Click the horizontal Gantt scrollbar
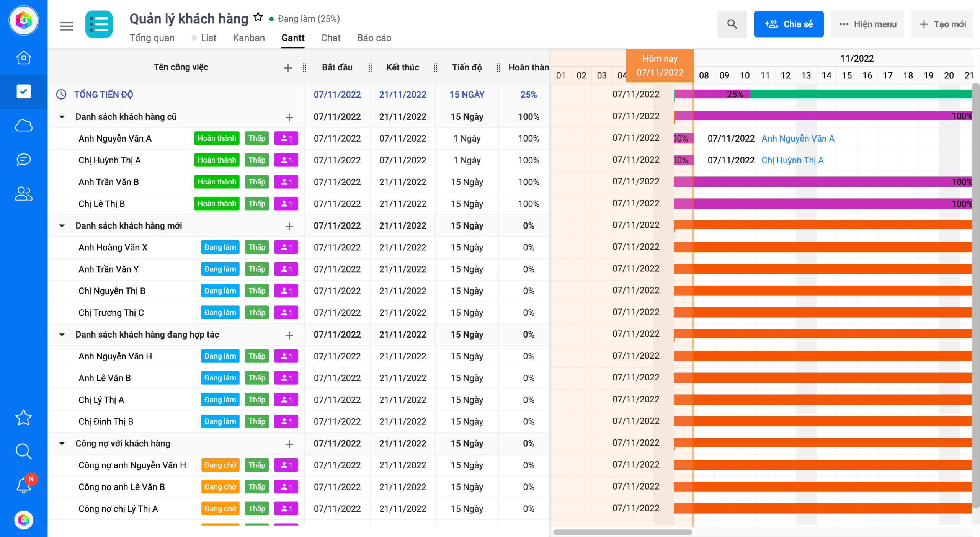Screen dimensions: 980x537 coord(622,532)
